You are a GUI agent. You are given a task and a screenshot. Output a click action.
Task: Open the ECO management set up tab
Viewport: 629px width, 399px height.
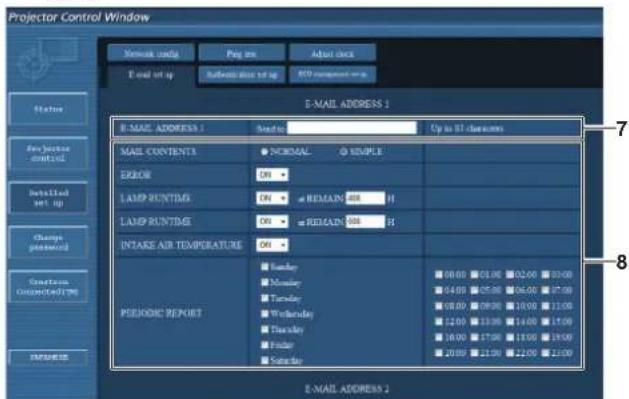333,75
